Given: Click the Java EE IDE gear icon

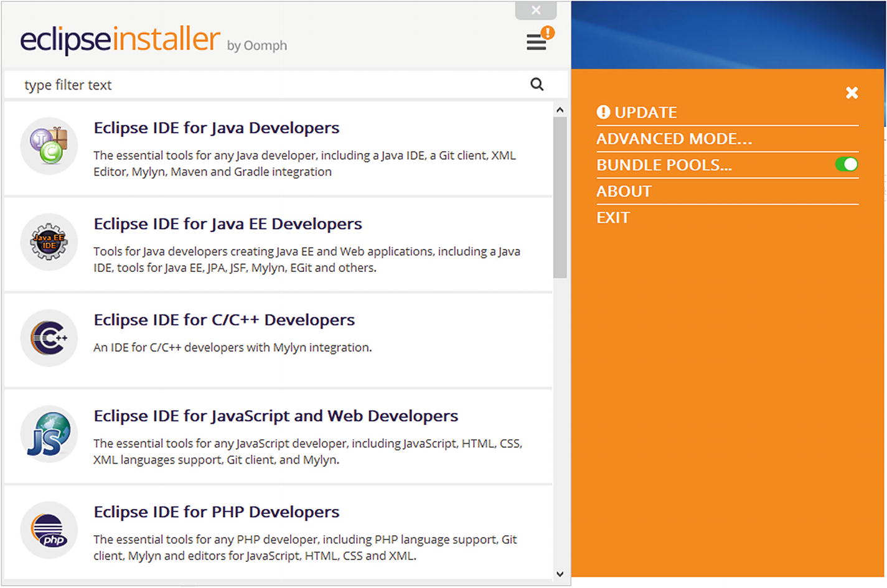Looking at the screenshot, I should tap(49, 242).
